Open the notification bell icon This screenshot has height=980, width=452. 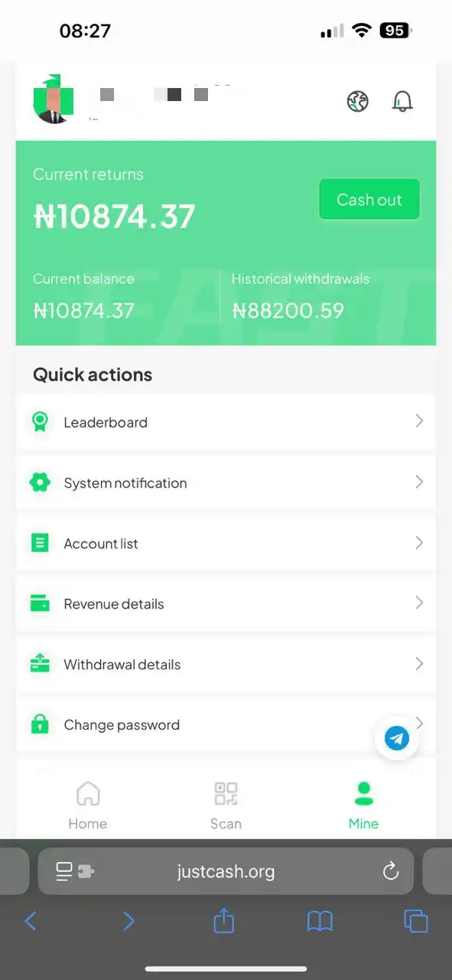coord(402,100)
